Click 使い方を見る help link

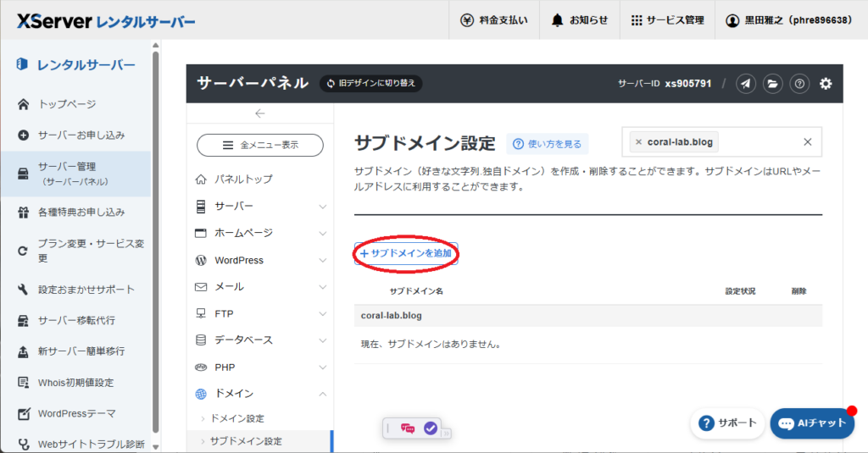coord(547,144)
